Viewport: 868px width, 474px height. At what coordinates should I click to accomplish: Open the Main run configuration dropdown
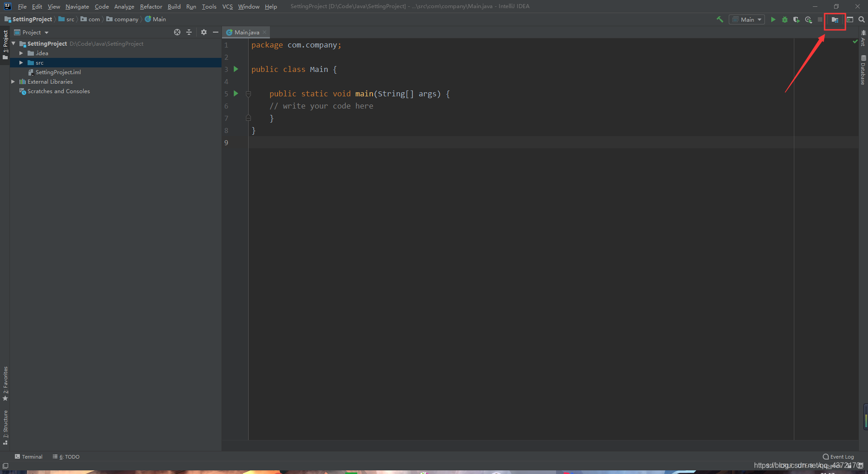[x=747, y=19]
